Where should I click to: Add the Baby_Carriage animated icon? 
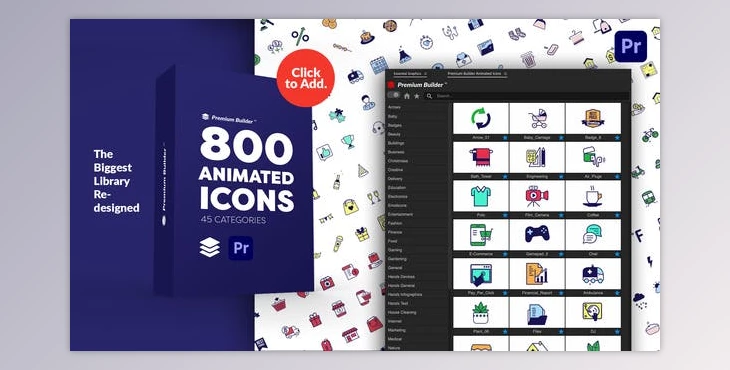coord(537,119)
